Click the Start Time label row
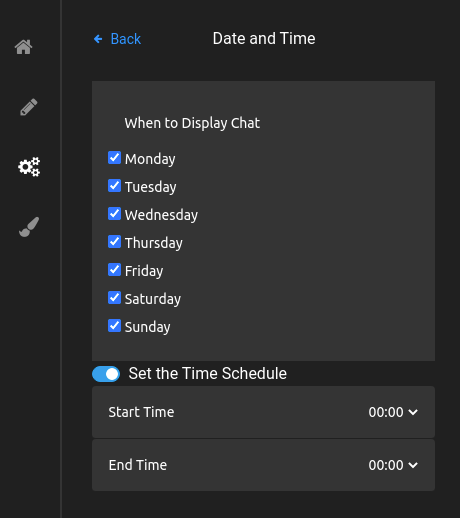460x518 pixels. tap(263, 412)
